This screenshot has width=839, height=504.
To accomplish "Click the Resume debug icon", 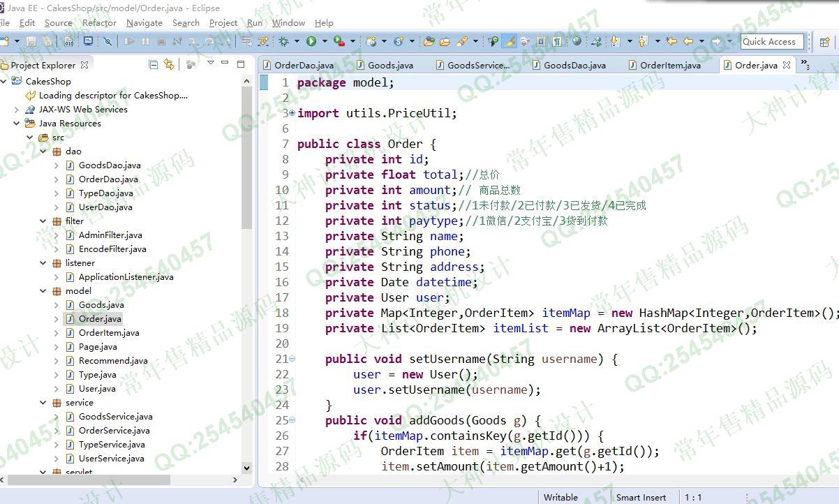I will [x=129, y=42].
